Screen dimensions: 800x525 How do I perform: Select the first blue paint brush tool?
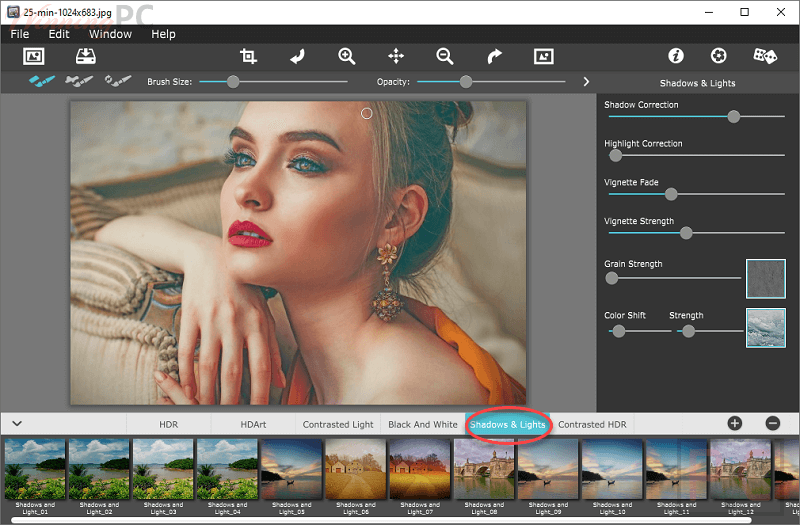pyautogui.click(x=42, y=81)
